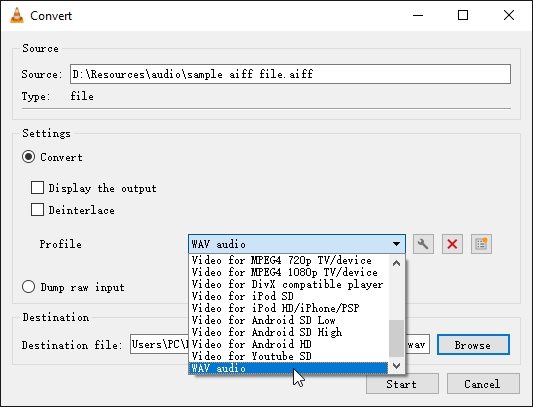Create a new profile icon button
Viewport: 533px width, 407px height.
click(x=481, y=244)
